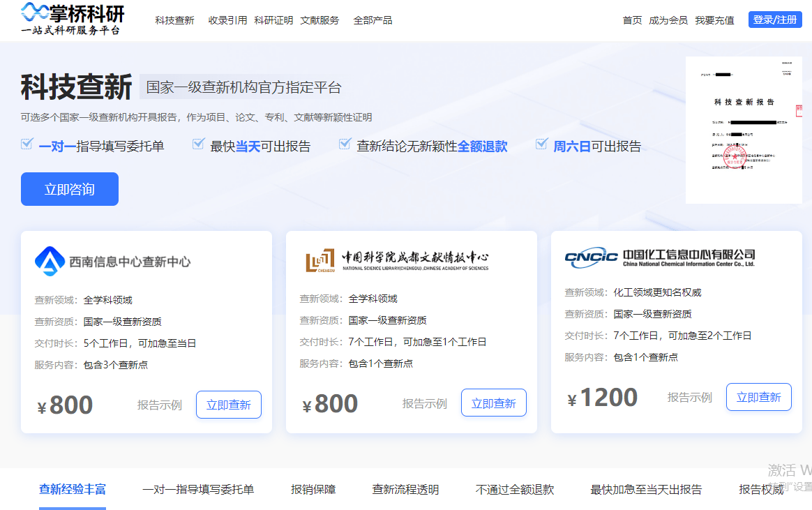Click the 国家一级查新机构官方指定平台 label

tap(243, 87)
